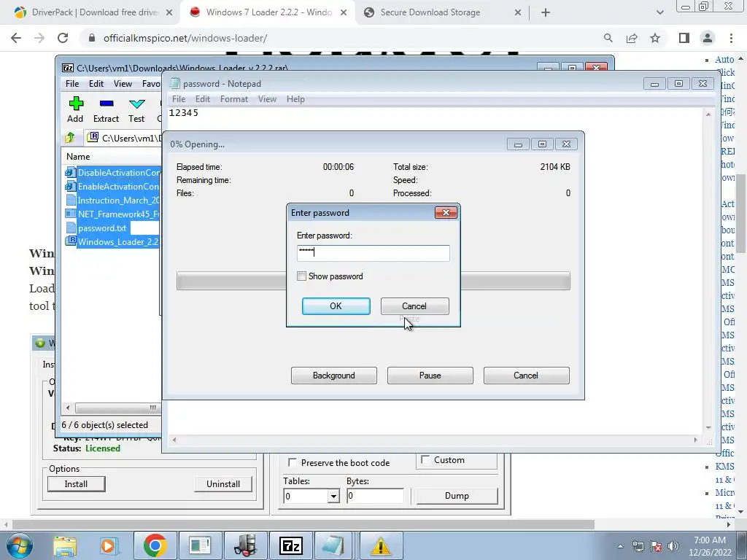The image size is (747, 560).
Task: Click the 7z taskbar icon
Action: tap(291, 545)
